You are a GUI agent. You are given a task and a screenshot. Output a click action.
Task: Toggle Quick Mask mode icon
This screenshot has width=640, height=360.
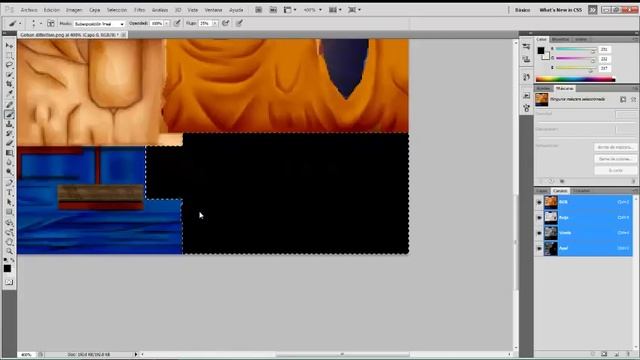pyautogui.click(x=9, y=282)
